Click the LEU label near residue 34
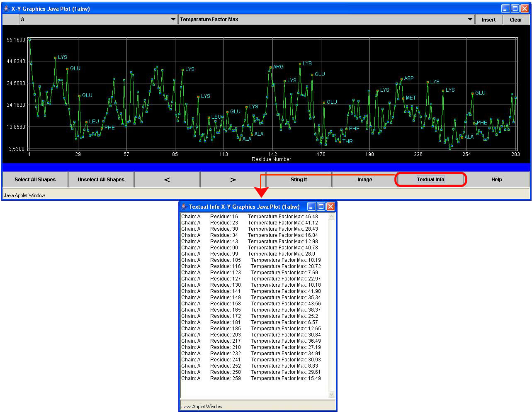The height and width of the screenshot is (412, 532). [x=94, y=122]
